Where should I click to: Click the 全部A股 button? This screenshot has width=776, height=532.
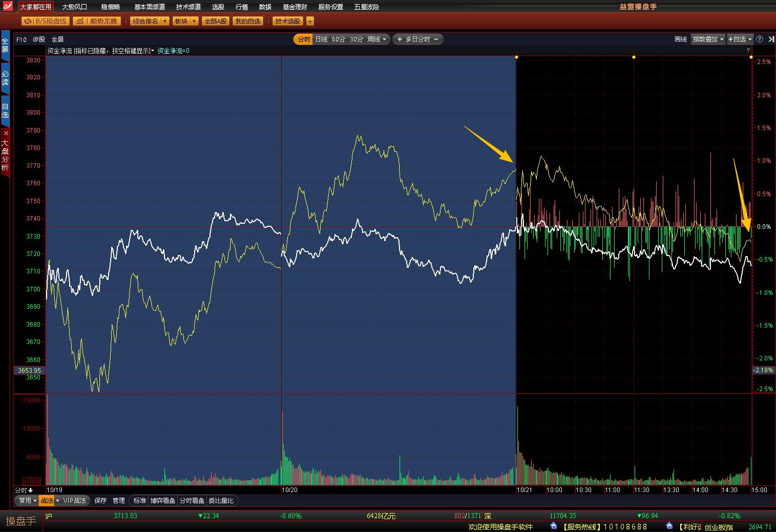tap(216, 21)
